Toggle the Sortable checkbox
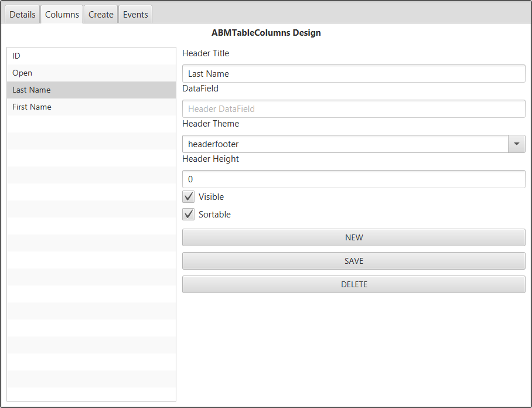 (x=189, y=215)
